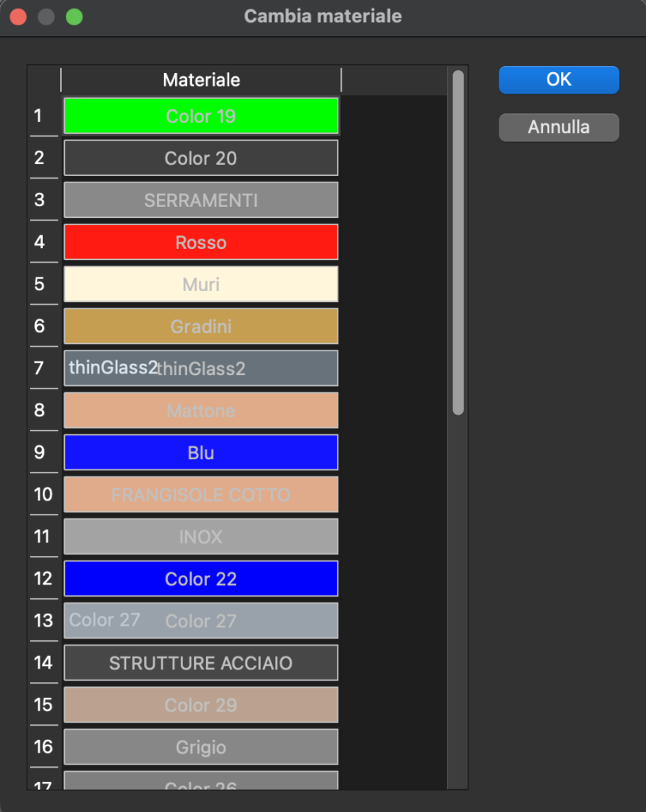
Task: Select the Color 20 material swatch
Action: coord(201,159)
